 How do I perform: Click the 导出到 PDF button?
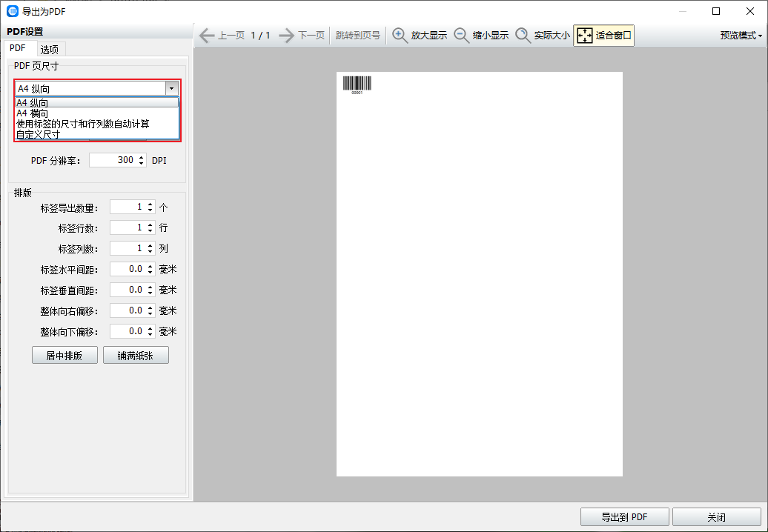(x=625, y=516)
